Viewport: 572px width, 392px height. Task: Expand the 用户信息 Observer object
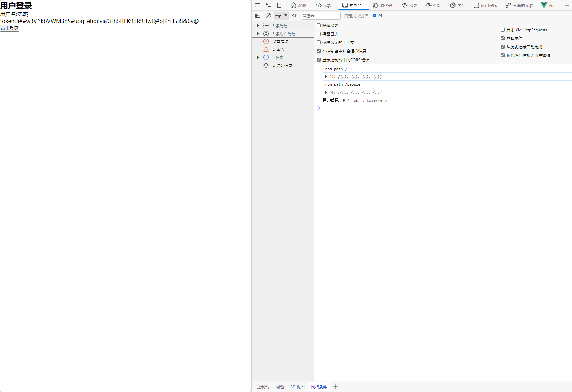click(344, 100)
